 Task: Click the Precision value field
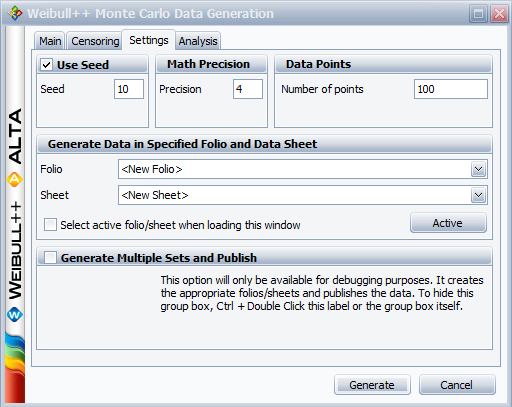tap(248, 89)
